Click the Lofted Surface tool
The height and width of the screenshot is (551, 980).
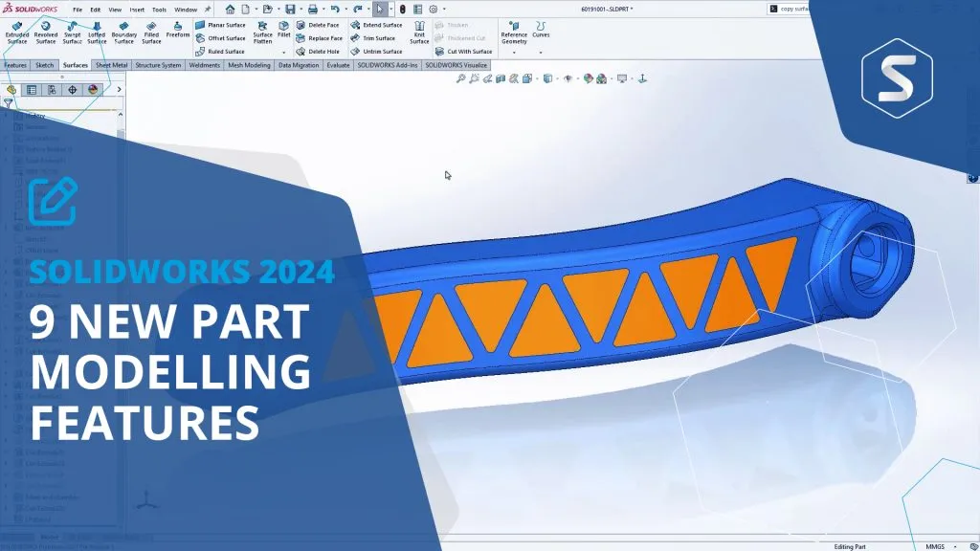tap(97, 33)
